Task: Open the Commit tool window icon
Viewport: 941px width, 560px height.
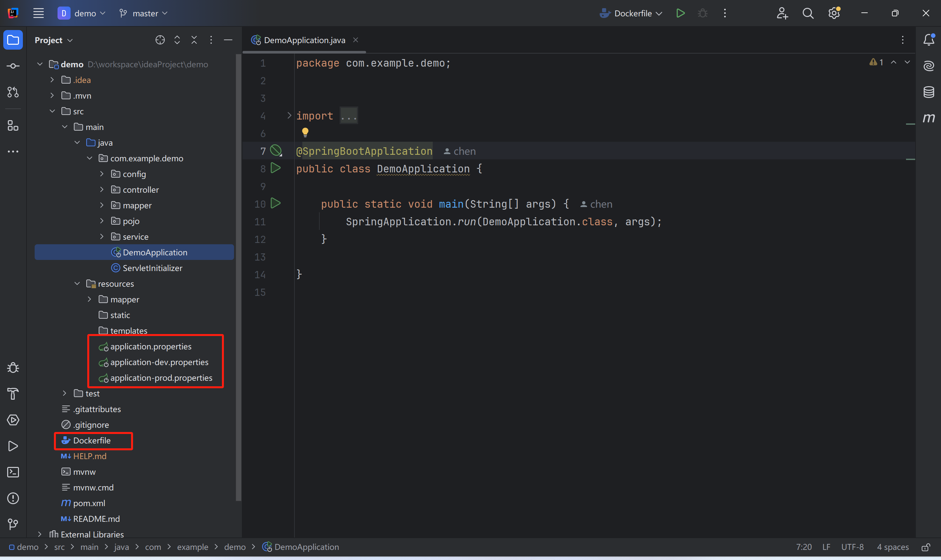Action: pyautogui.click(x=13, y=66)
